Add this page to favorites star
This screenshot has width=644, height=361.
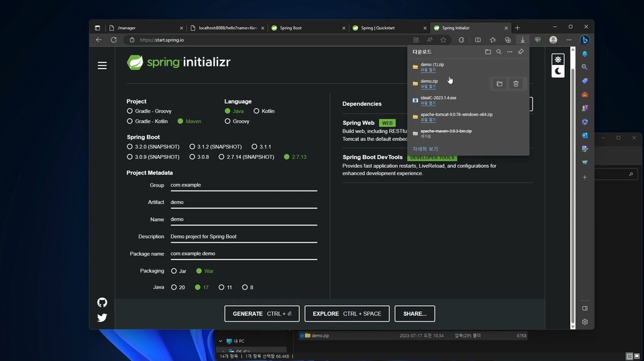[443, 40]
